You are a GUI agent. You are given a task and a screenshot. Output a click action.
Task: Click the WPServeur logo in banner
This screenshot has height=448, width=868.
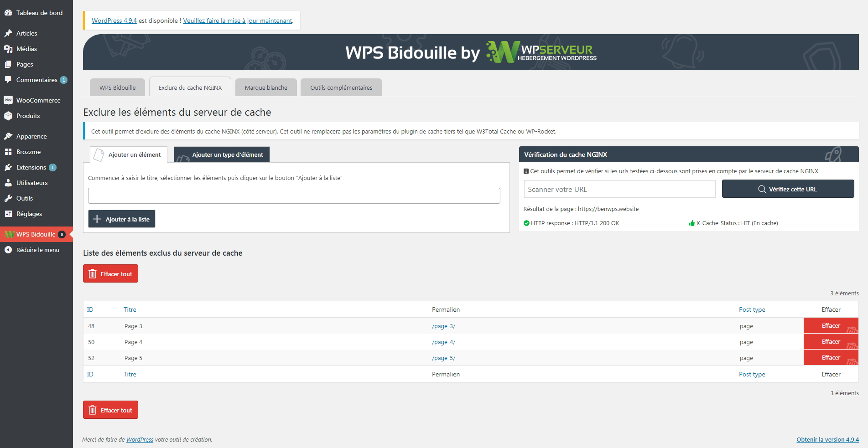[541, 52]
